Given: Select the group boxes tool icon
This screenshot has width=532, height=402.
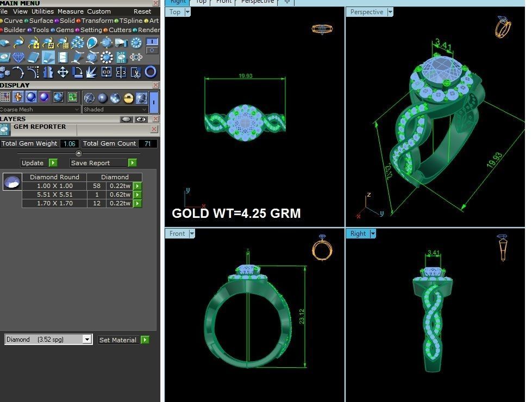Looking at the screenshot, I should (5, 72).
